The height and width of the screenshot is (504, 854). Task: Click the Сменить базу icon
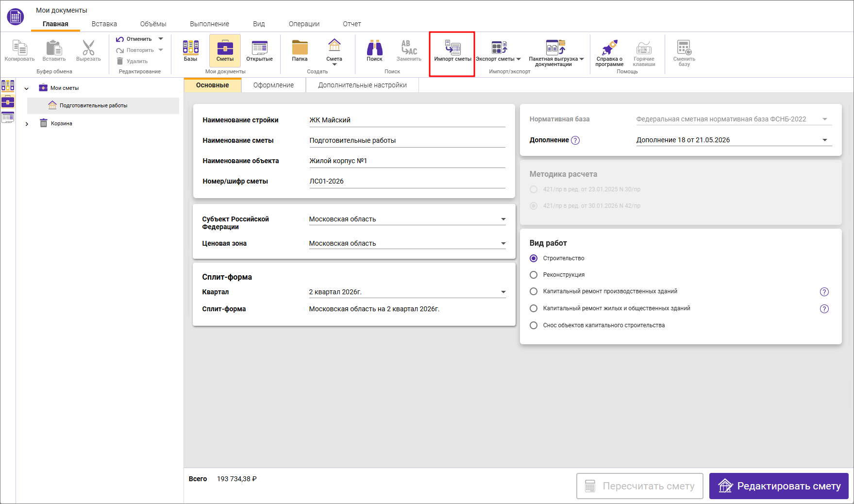[x=684, y=47]
